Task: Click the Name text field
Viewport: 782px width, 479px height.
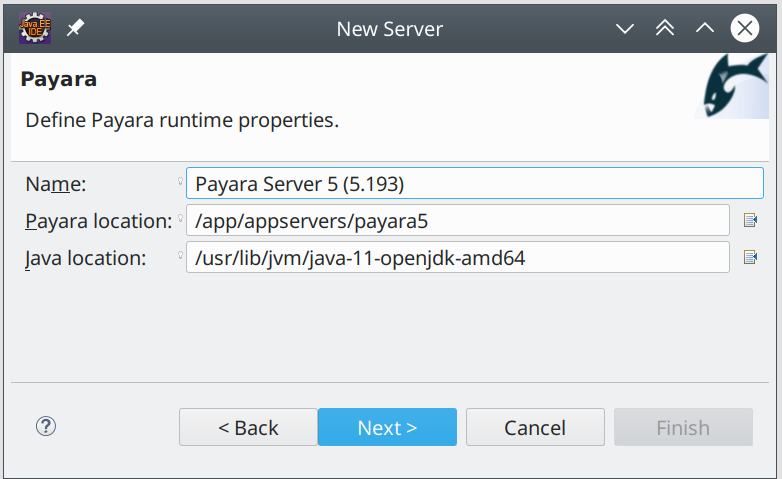Action: point(474,183)
